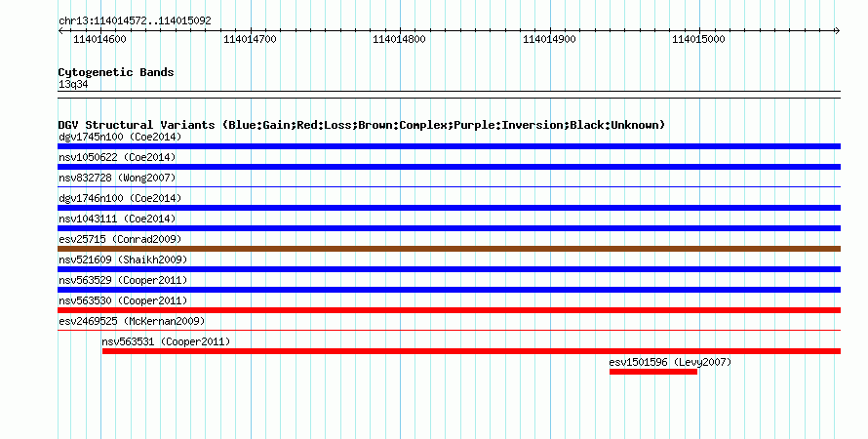
Task: Select the thin red line under esv2469525
Action: pyautogui.click(x=449, y=331)
